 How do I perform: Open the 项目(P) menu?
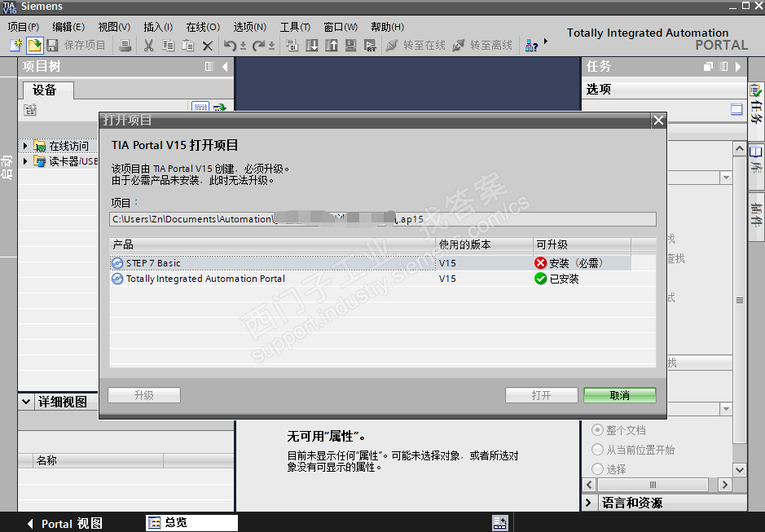(24, 27)
